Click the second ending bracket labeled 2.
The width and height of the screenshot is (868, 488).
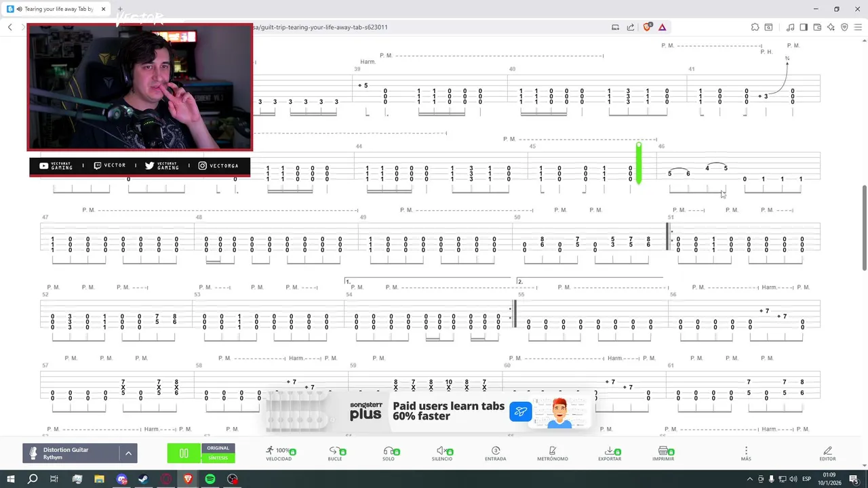click(590, 281)
